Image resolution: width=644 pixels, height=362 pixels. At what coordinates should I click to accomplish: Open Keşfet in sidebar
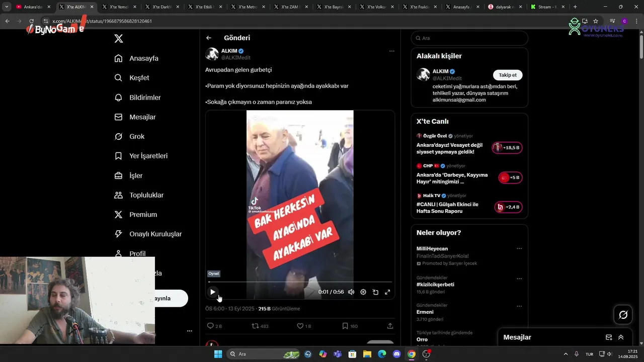[x=132, y=78]
